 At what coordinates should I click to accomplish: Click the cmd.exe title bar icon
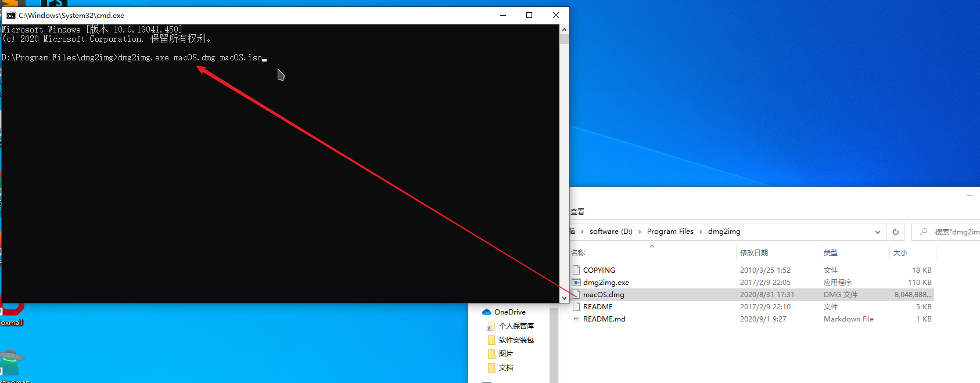[11, 16]
